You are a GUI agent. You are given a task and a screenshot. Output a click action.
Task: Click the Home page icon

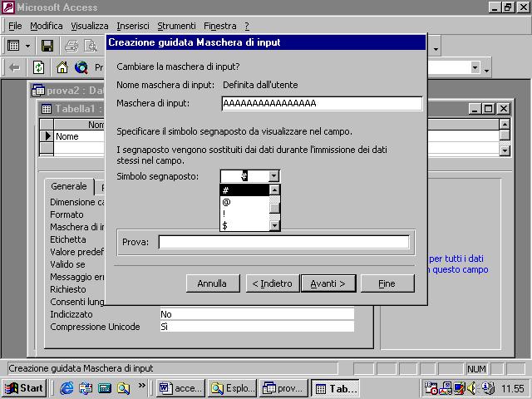coord(62,67)
